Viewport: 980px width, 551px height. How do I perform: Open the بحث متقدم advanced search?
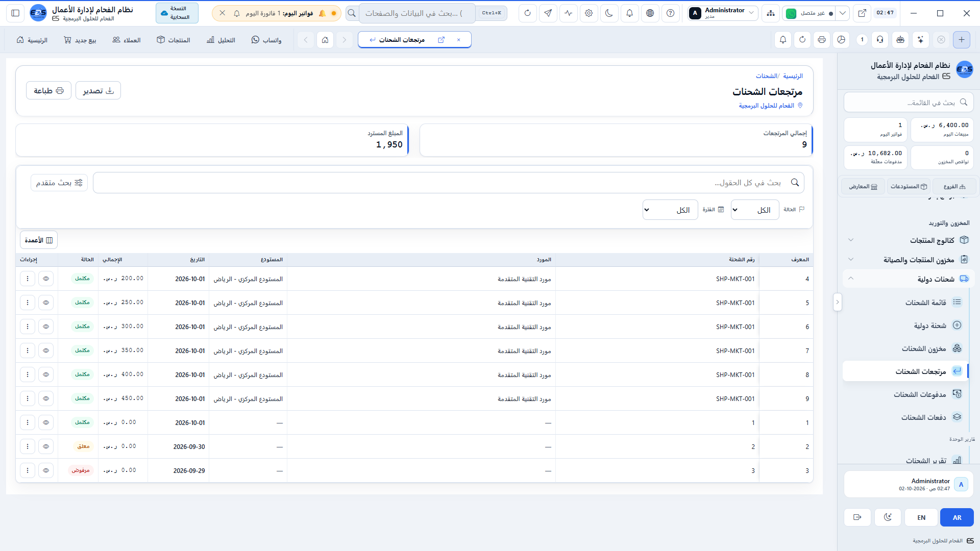pos(59,183)
